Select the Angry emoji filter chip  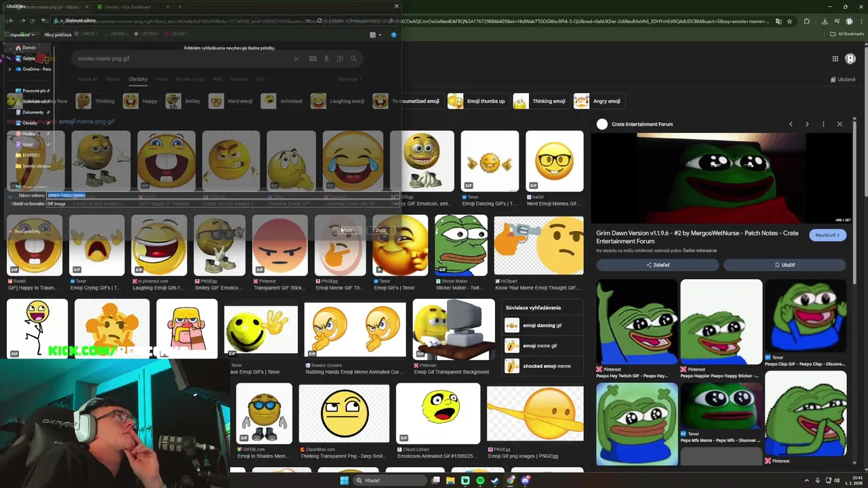point(598,101)
